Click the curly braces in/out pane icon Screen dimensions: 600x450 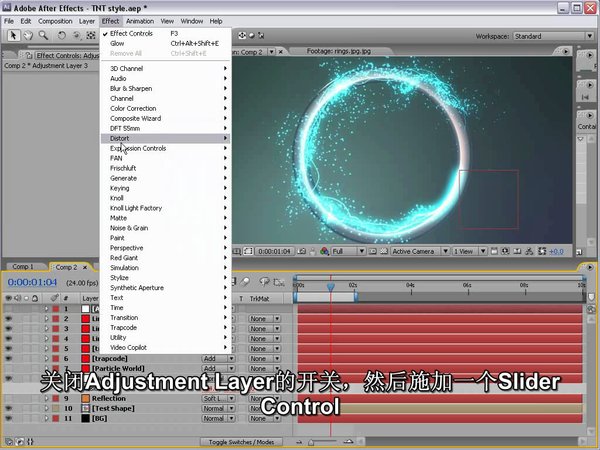coord(31,442)
